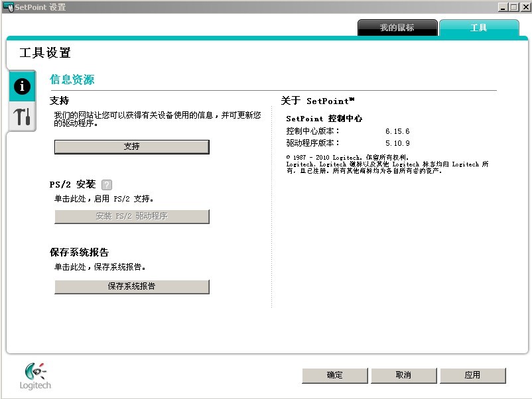Viewport: 532px width, 399px height.
Task: Switch to the 我的鼠标 tab
Action: click(x=397, y=27)
